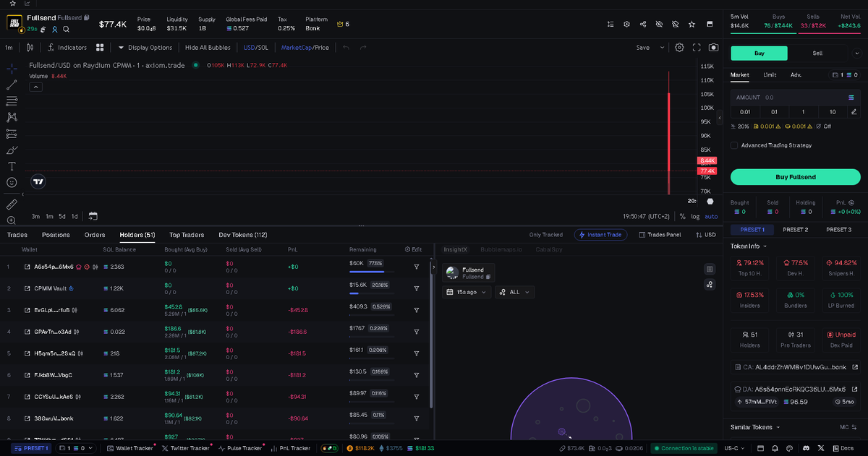Toggle the Trades Panel
This screenshot has width=868, height=456.
point(660,235)
